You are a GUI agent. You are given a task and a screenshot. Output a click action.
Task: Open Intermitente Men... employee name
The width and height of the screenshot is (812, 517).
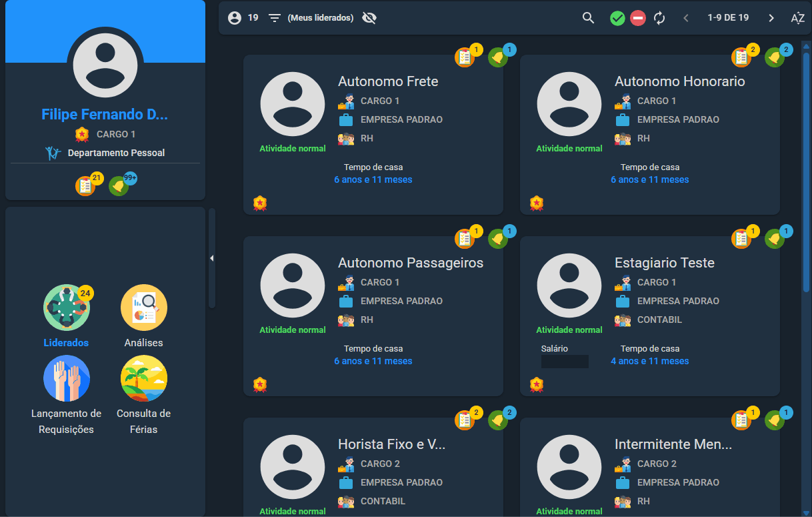click(673, 444)
